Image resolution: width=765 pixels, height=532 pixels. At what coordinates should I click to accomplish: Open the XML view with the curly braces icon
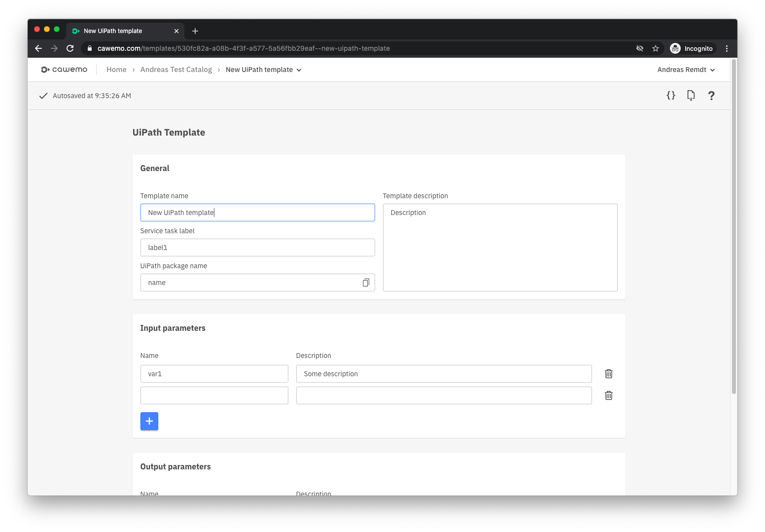point(671,95)
